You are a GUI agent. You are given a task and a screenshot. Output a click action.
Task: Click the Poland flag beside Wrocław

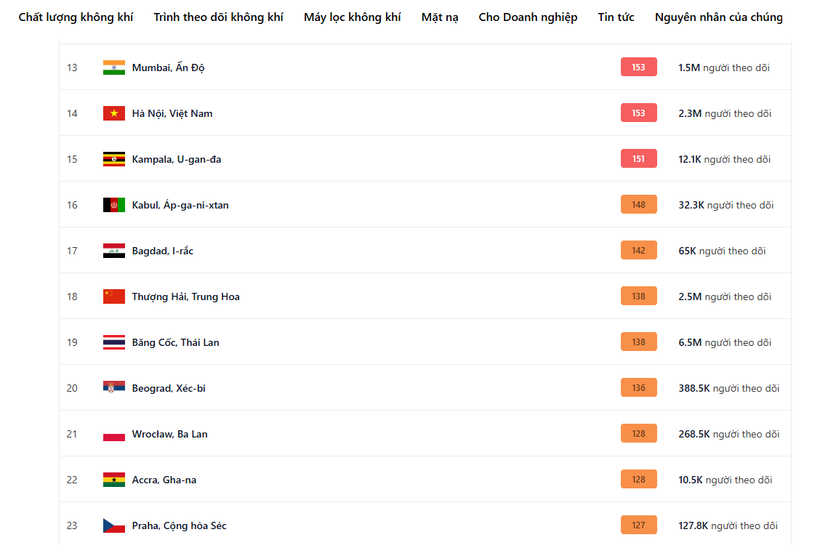pyautogui.click(x=113, y=434)
